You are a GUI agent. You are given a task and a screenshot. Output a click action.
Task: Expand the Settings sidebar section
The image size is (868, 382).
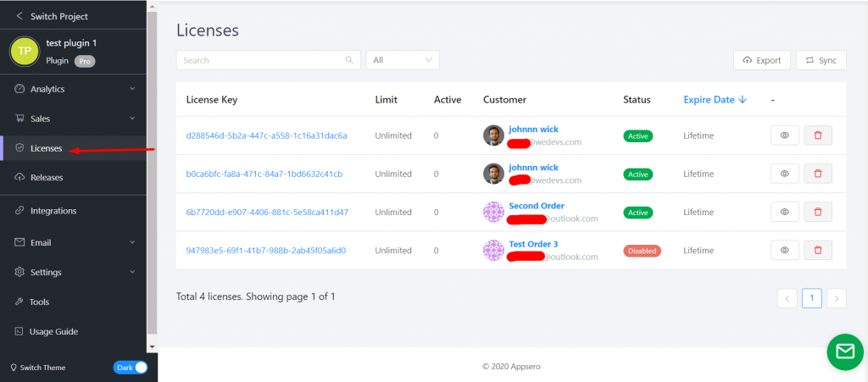pyautogui.click(x=73, y=272)
